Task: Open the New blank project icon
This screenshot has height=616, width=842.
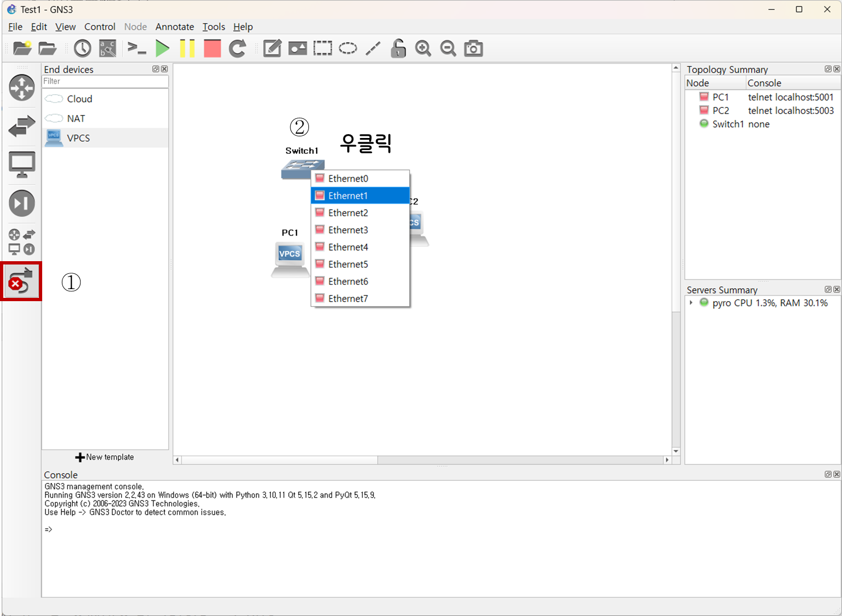Action: (22, 48)
